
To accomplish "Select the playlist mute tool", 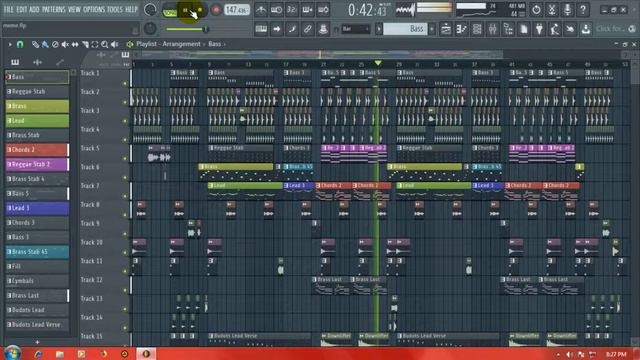I will tap(64, 44).
